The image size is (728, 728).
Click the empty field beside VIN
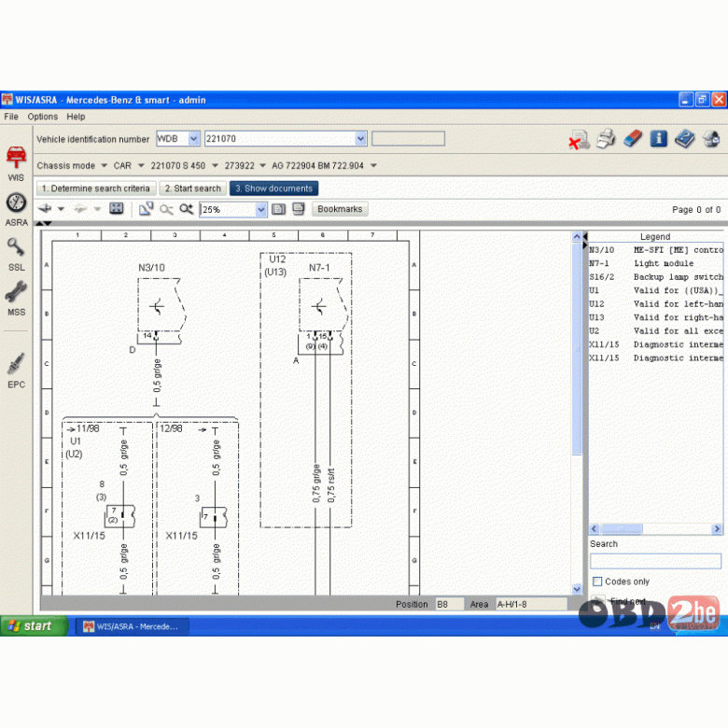(408, 138)
